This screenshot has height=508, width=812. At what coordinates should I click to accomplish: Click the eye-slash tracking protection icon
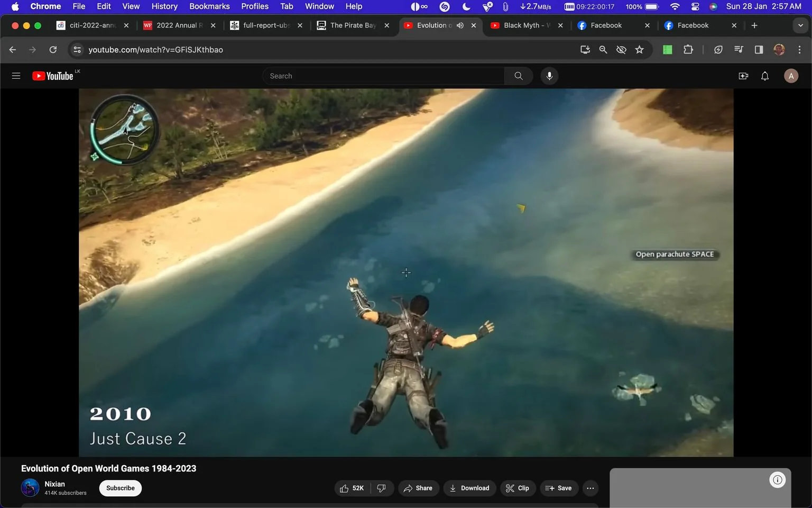click(621, 49)
